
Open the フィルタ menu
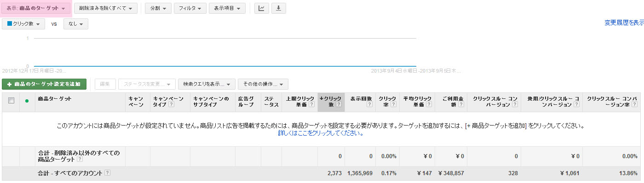(190, 8)
